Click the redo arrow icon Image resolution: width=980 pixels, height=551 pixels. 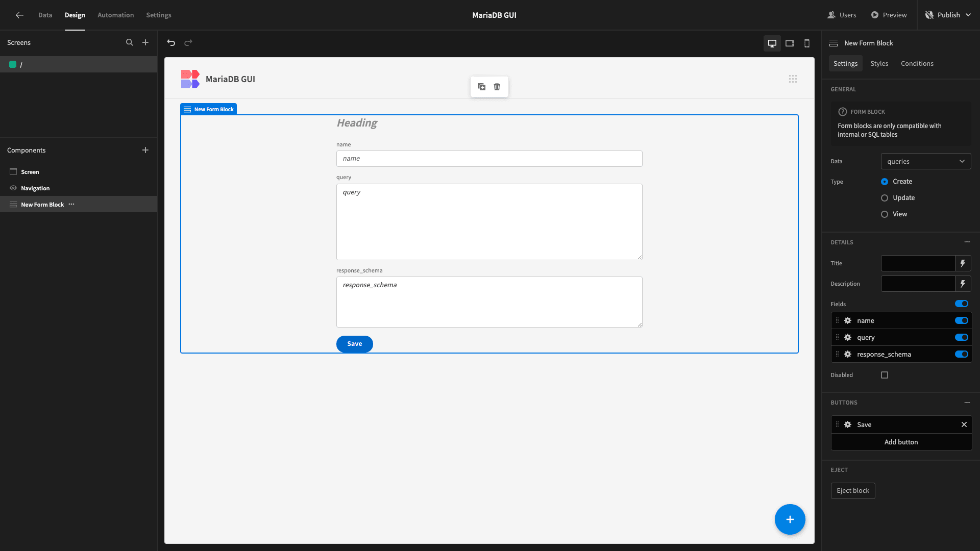tap(188, 43)
